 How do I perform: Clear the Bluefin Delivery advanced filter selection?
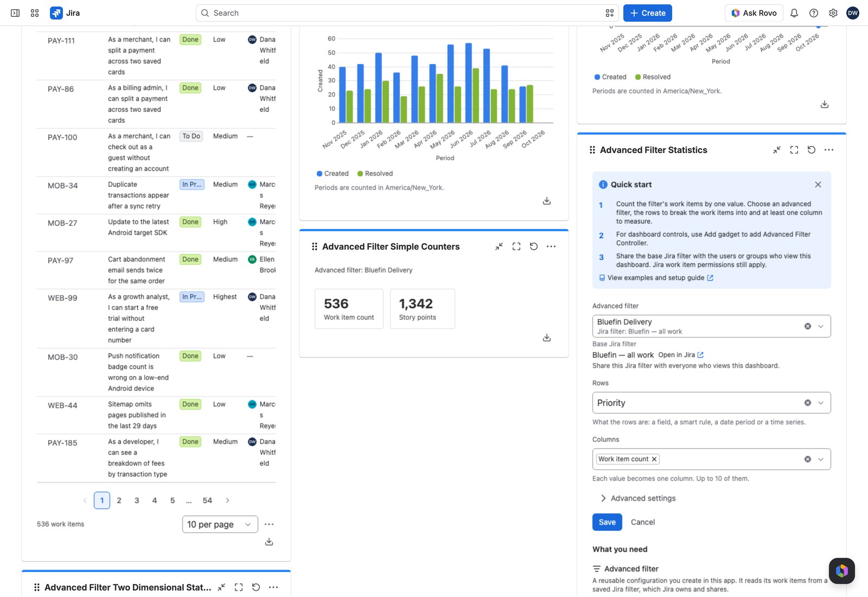(808, 326)
